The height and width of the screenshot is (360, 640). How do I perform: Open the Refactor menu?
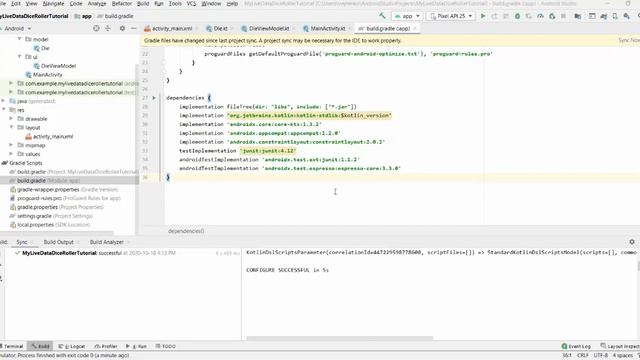[x=122, y=4]
